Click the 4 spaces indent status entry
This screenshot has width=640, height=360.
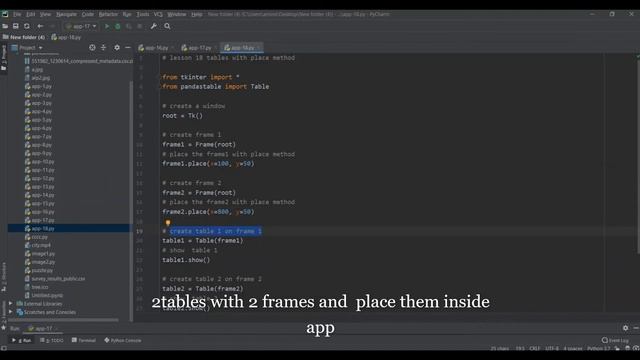(573, 349)
